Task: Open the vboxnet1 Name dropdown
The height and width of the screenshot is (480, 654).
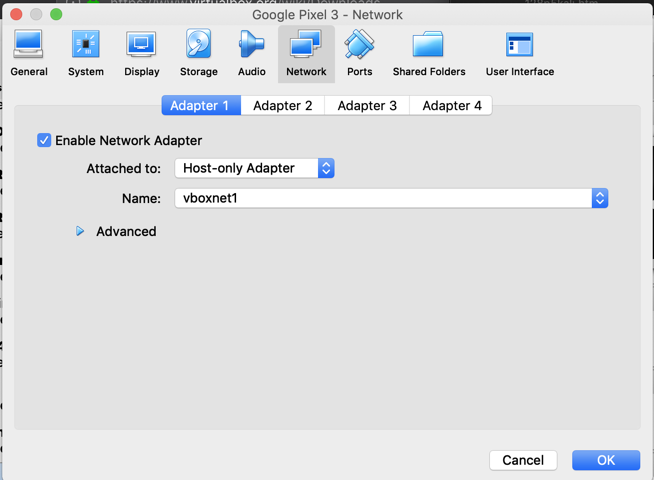Action: pyautogui.click(x=391, y=198)
